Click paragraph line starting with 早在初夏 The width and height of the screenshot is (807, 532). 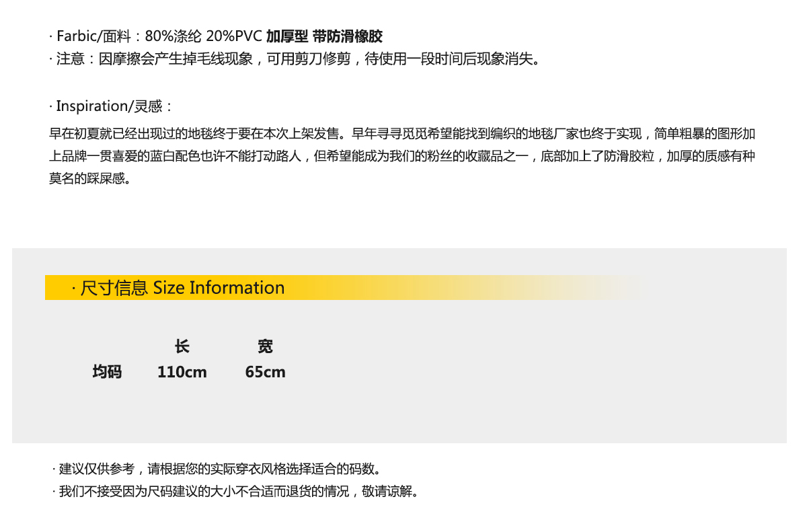coord(397,133)
